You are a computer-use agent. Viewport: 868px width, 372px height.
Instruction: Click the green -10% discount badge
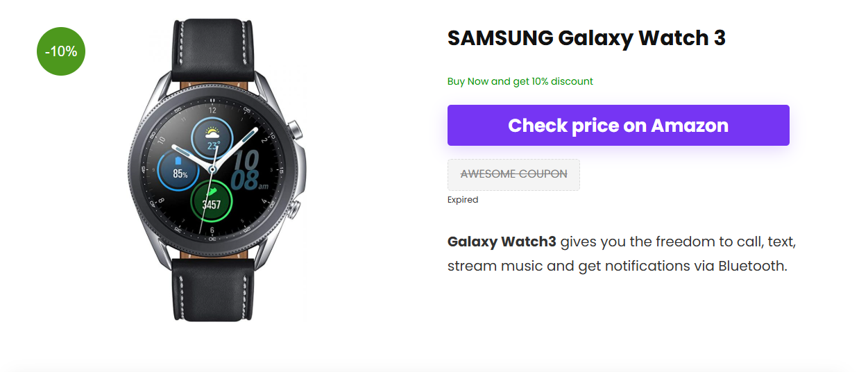point(61,51)
